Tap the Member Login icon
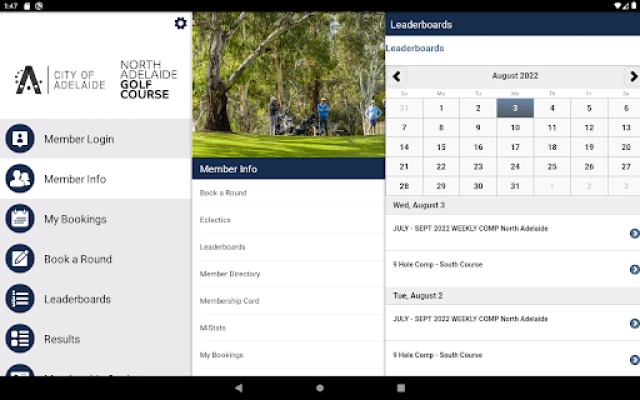Screen dimensions: 640x400 pyautogui.click(x=20, y=139)
